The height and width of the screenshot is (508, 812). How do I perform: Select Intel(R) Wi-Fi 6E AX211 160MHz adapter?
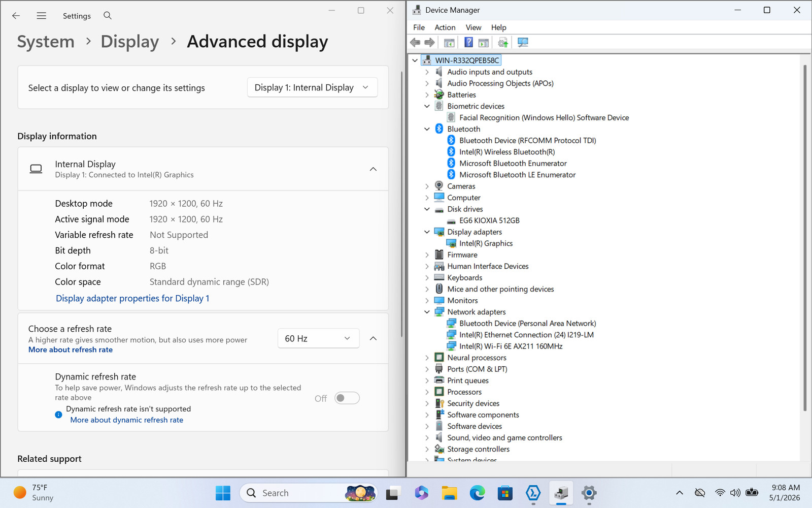[x=511, y=346]
